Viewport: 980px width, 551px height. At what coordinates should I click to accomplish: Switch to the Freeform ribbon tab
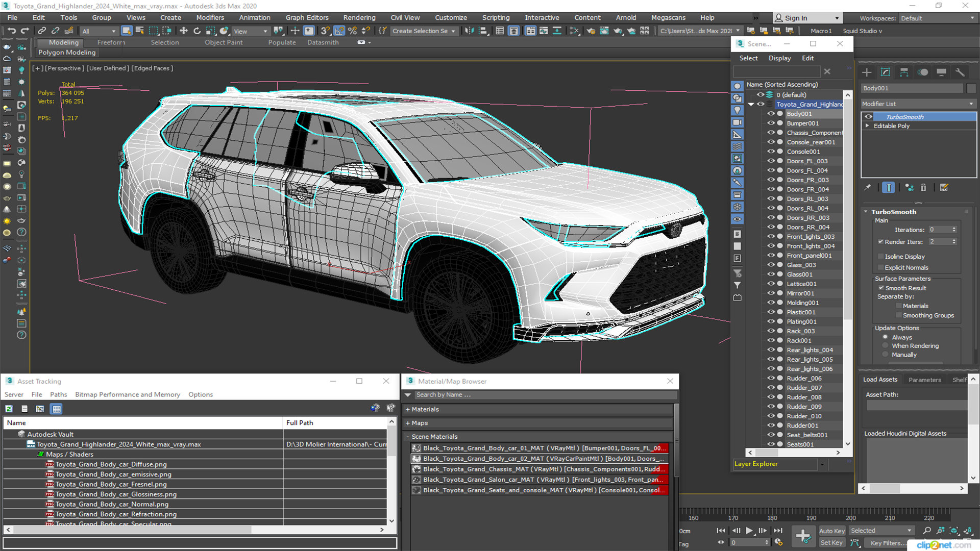111,43
